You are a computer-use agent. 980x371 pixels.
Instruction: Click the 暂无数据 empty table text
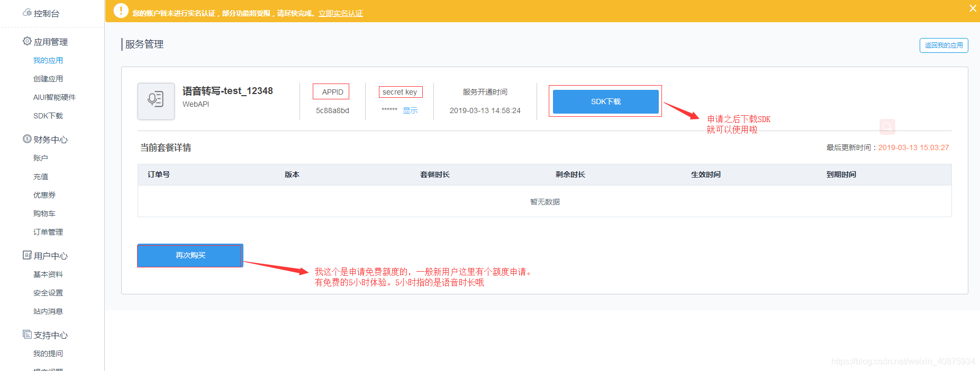(x=545, y=202)
